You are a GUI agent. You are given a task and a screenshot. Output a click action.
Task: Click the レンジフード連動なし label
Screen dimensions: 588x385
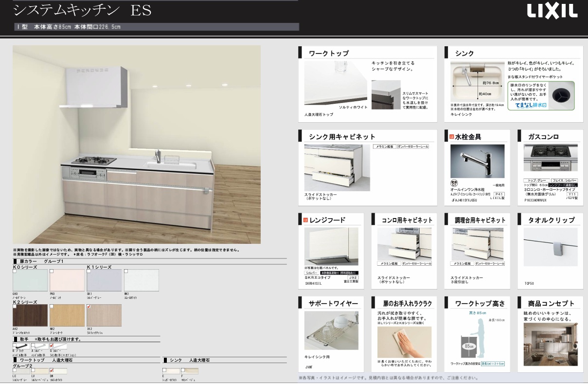pyautogui.click(x=563, y=185)
